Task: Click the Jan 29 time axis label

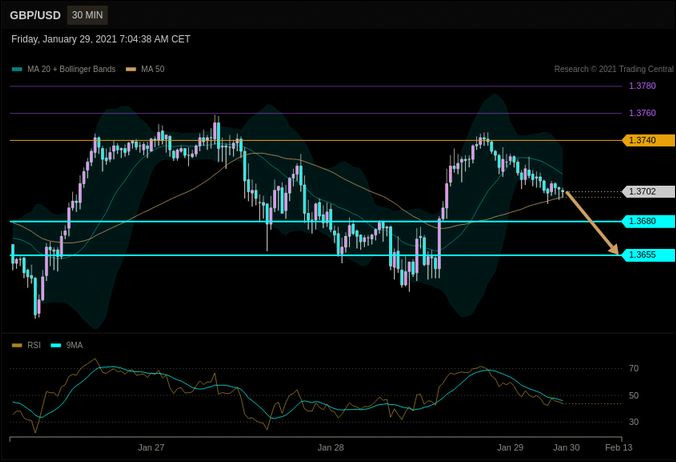Action: pos(510,447)
